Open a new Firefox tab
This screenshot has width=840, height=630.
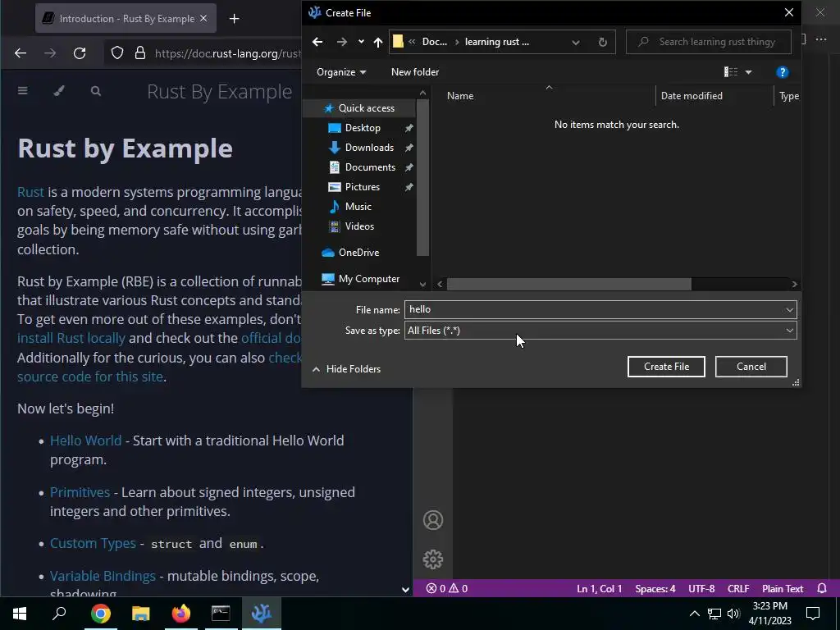click(x=234, y=19)
